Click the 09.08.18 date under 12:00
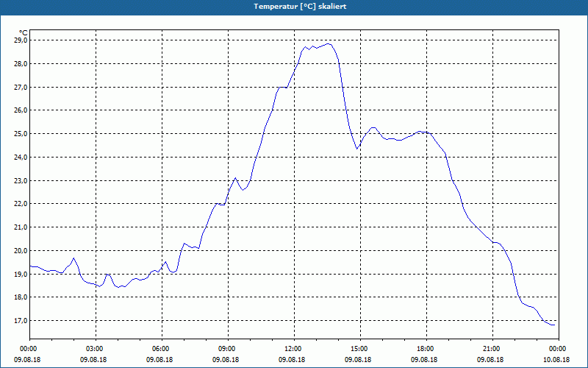588x368 pixels. [x=292, y=359]
